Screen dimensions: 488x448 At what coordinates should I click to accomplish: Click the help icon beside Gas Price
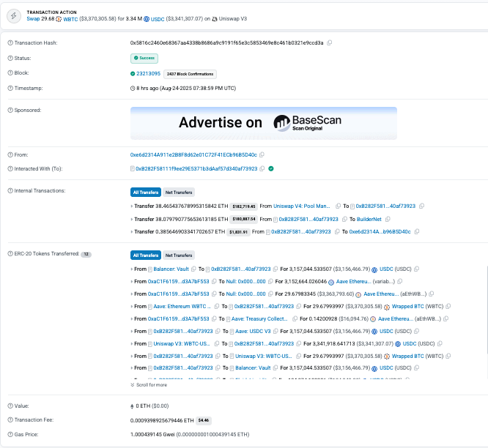(10, 434)
